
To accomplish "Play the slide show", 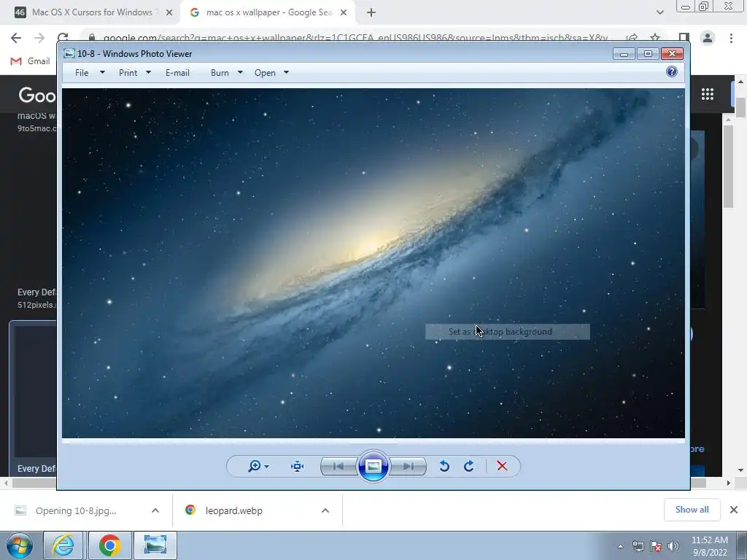I will click(x=373, y=466).
